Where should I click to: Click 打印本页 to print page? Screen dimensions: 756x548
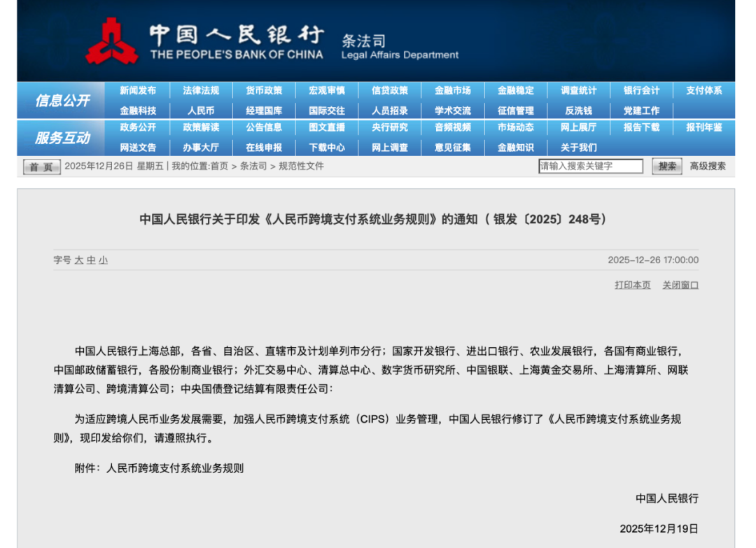(633, 286)
